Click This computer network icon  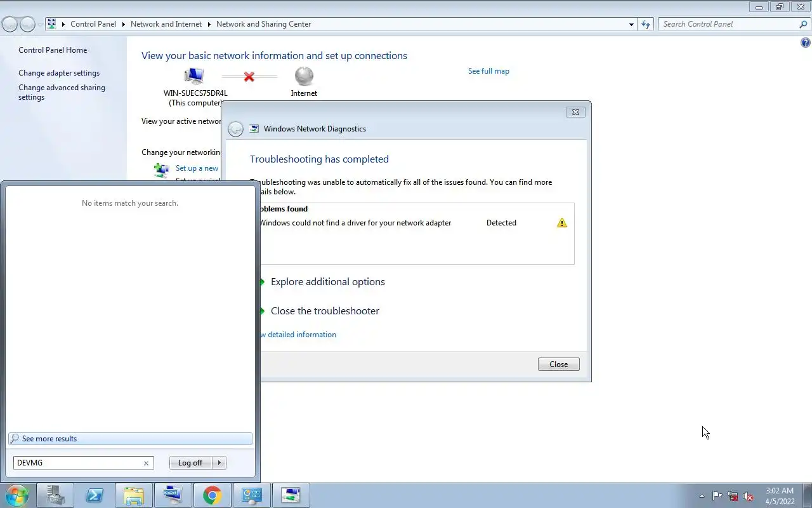(194, 77)
